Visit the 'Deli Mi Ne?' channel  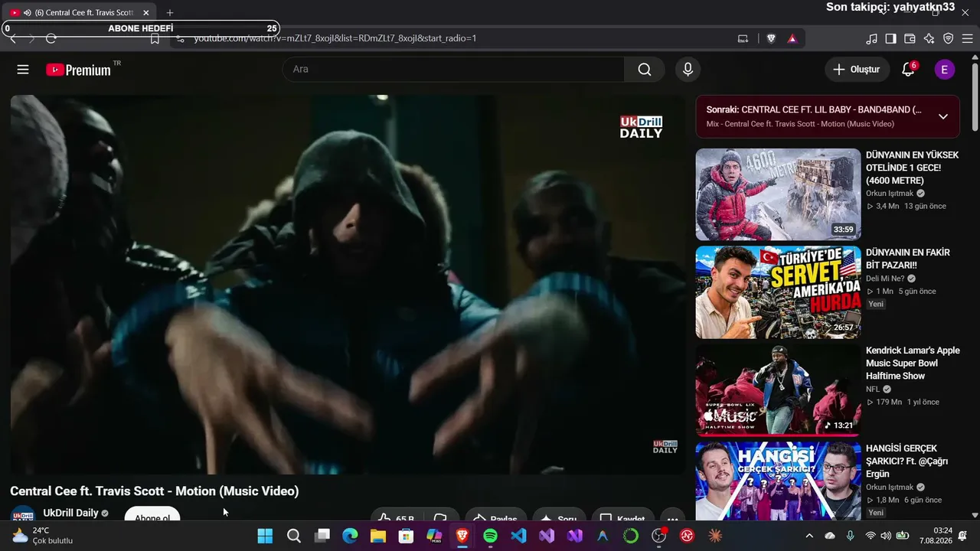(885, 279)
